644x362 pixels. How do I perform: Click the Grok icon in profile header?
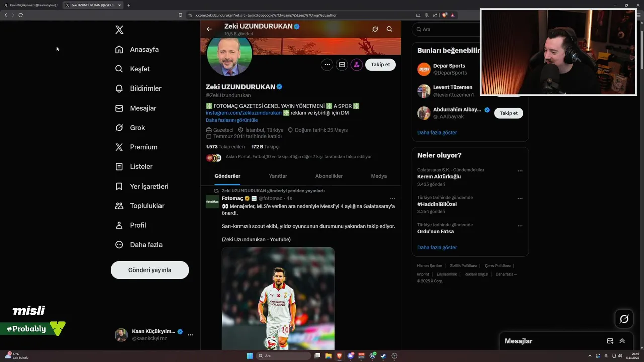pyautogui.click(x=375, y=29)
